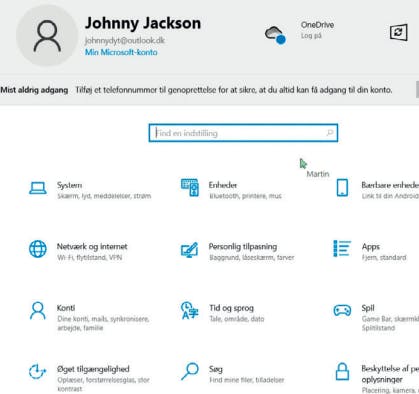This screenshot has width=419, height=394.
Task: Click the Øget tilgængelighed title
Action: tap(93, 369)
